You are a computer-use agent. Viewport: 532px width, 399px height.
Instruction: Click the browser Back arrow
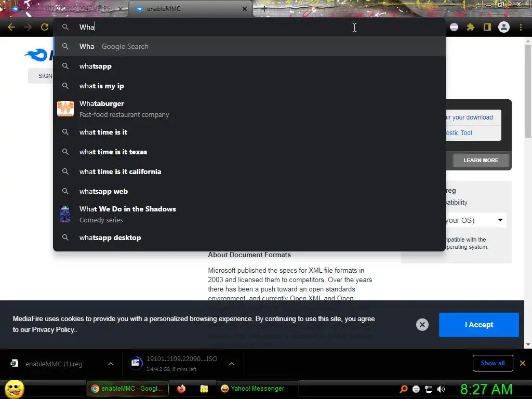tap(11, 27)
